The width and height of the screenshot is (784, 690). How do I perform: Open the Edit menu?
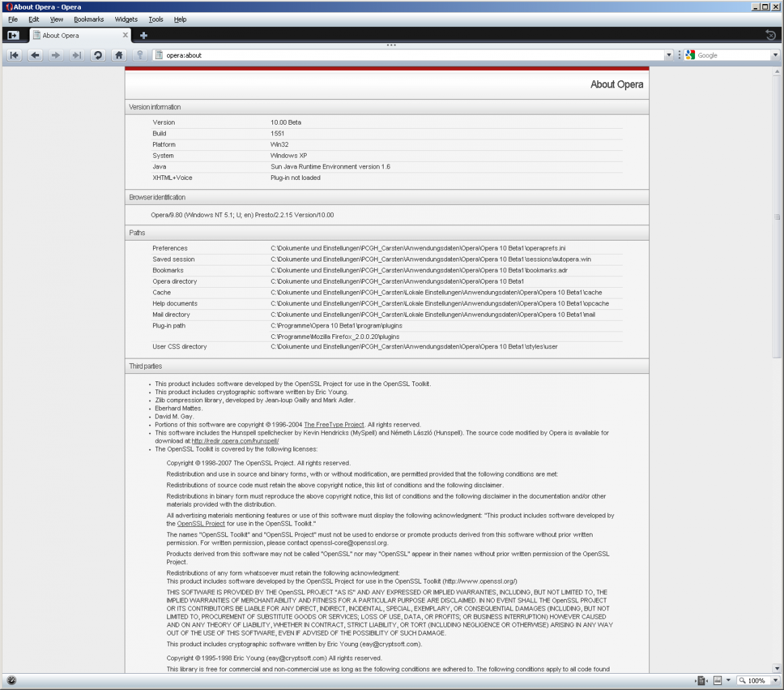click(x=34, y=20)
